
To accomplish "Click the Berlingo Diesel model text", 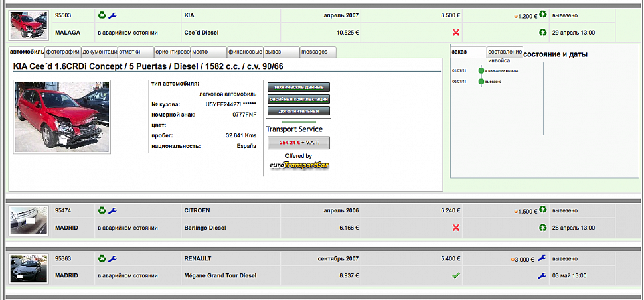I will (x=205, y=228).
